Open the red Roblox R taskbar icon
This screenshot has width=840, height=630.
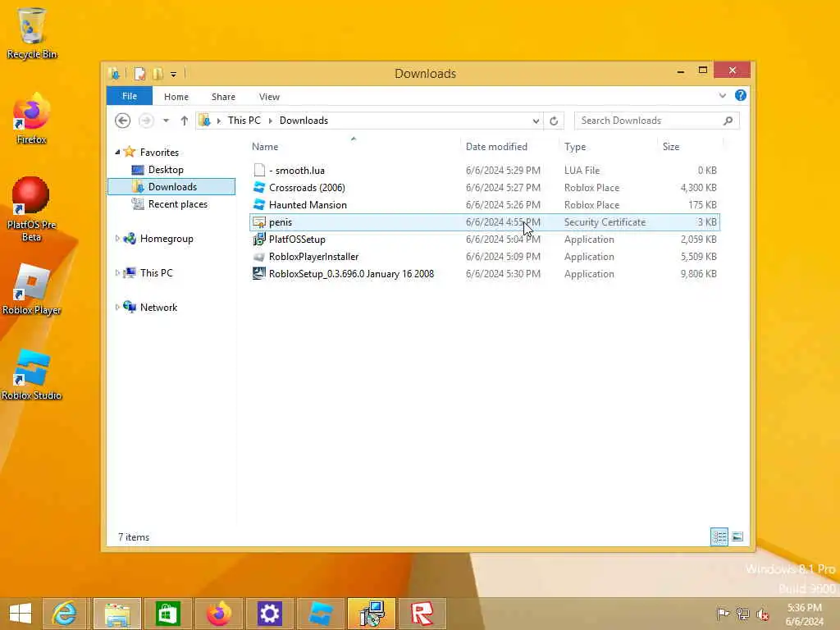[x=422, y=614]
